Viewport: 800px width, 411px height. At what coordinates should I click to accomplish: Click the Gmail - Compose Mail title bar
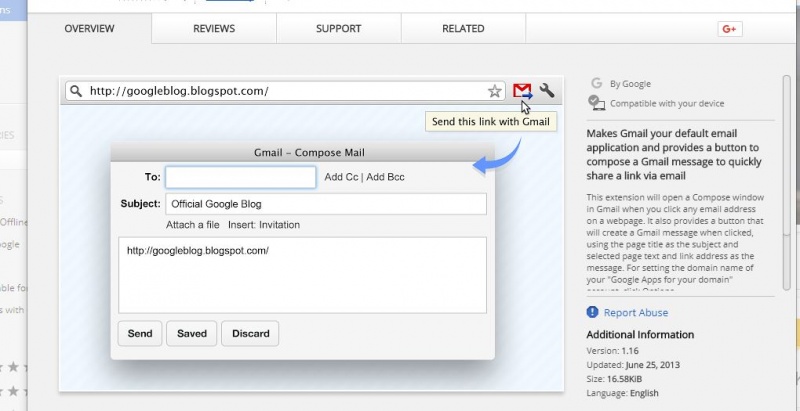coord(303,152)
